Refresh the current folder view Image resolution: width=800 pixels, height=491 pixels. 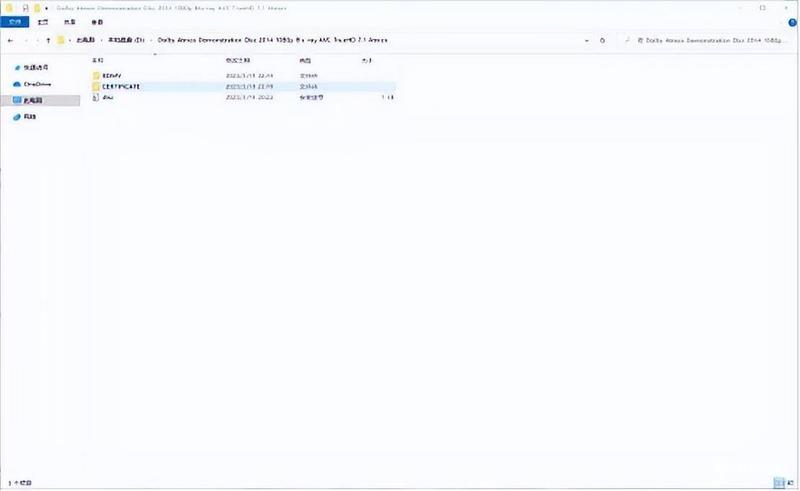coord(603,40)
